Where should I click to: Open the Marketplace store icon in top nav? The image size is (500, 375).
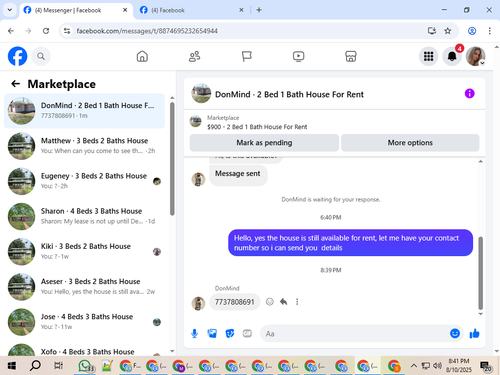click(x=351, y=56)
